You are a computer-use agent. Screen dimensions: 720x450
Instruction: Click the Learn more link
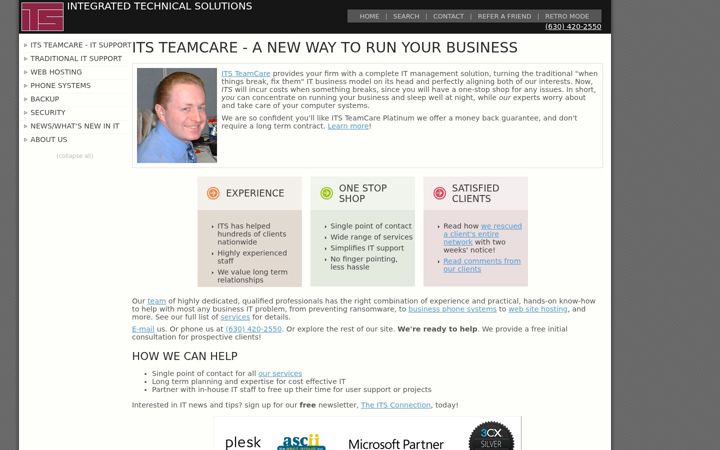(x=348, y=126)
